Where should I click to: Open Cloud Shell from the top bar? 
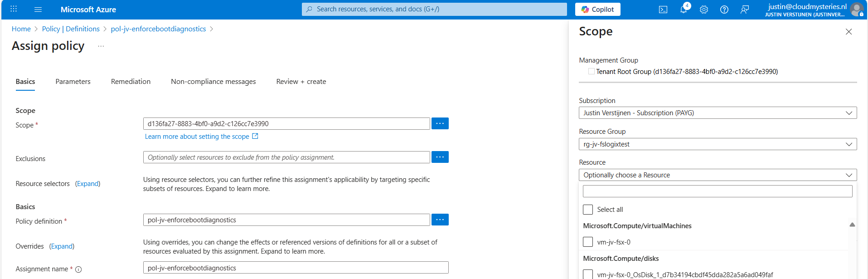663,10
